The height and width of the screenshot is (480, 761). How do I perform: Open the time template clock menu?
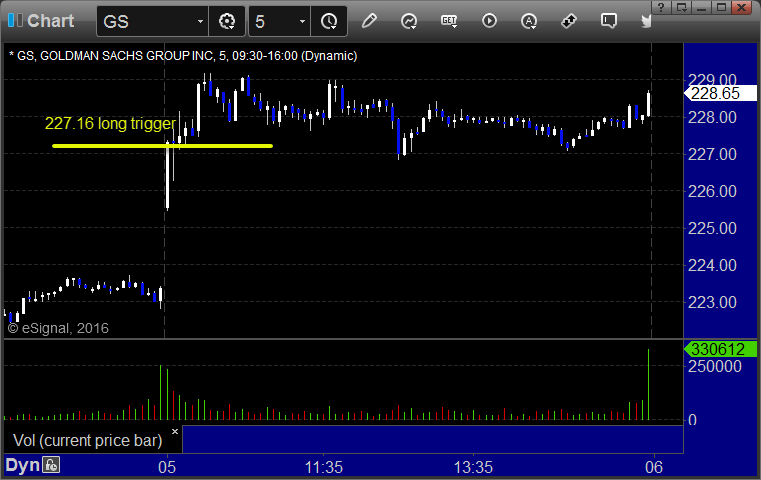coord(329,21)
